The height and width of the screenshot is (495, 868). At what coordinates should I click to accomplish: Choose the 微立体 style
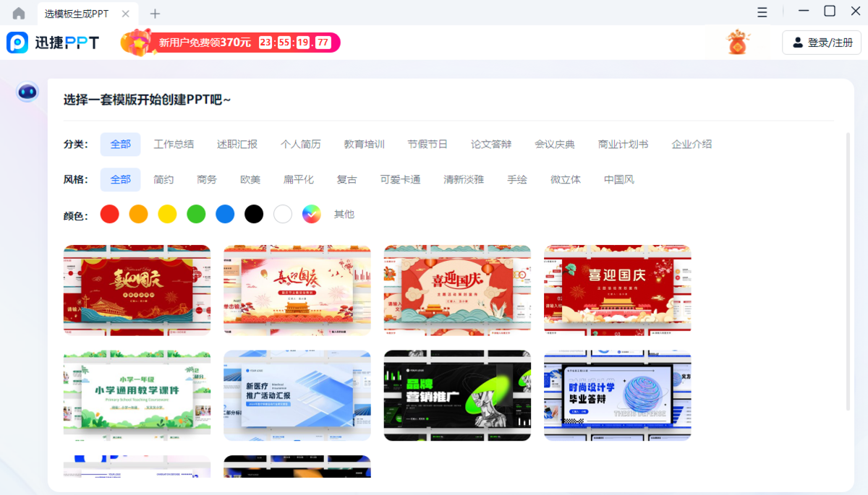coord(566,179)
